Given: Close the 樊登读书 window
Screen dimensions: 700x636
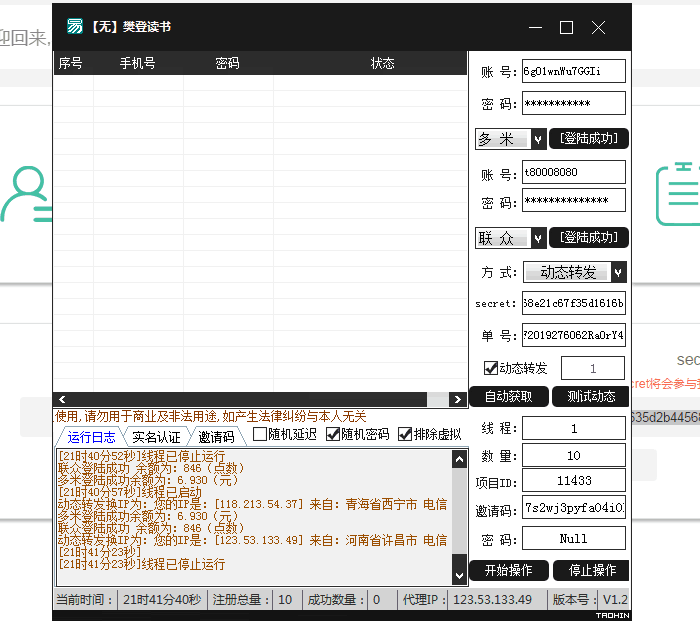Looking at the screenshot, I should pyautogui.click(x=598, y=27).
